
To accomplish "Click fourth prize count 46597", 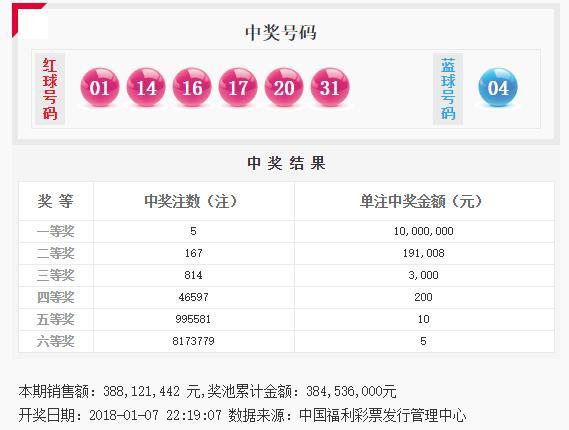I will pyautogui.click(x=193, y=298).
